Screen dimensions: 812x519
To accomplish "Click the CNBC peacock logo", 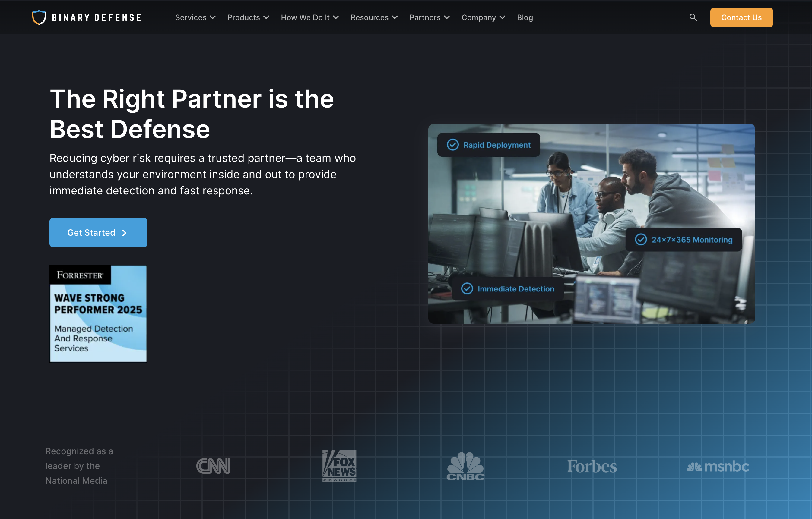I will (465, 466).
